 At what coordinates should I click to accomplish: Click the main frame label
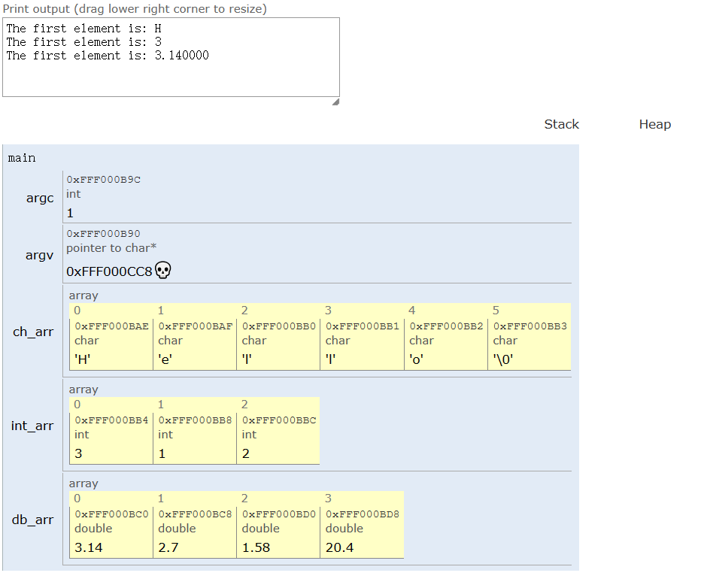pos(22,158)
